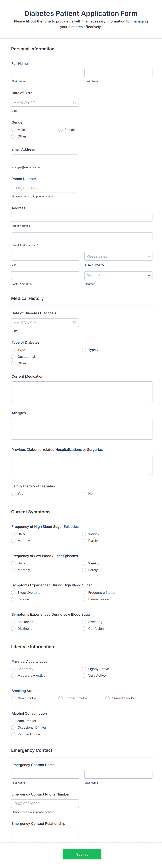Open the Date of Birth calendar picker
The height and width of the screenshot is (868, 162).
[74, 102]
